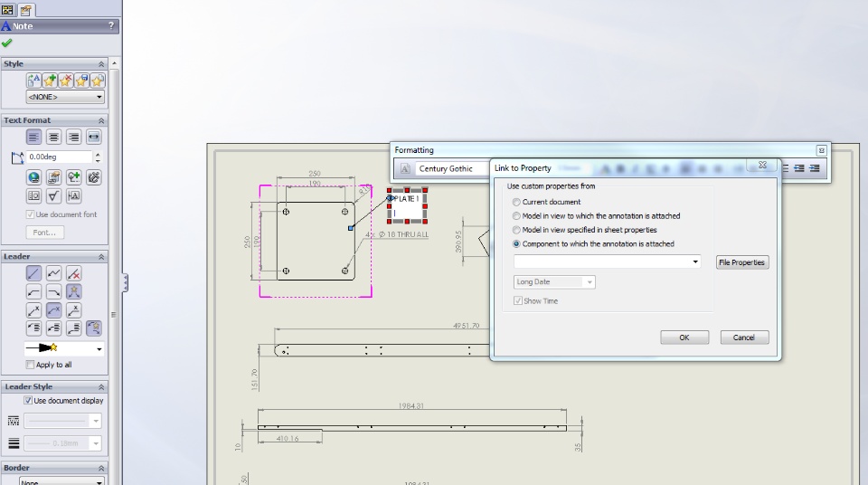Viewport: 868px width, 485px height.
Task: Collapse the Style section
Action: 101,64
